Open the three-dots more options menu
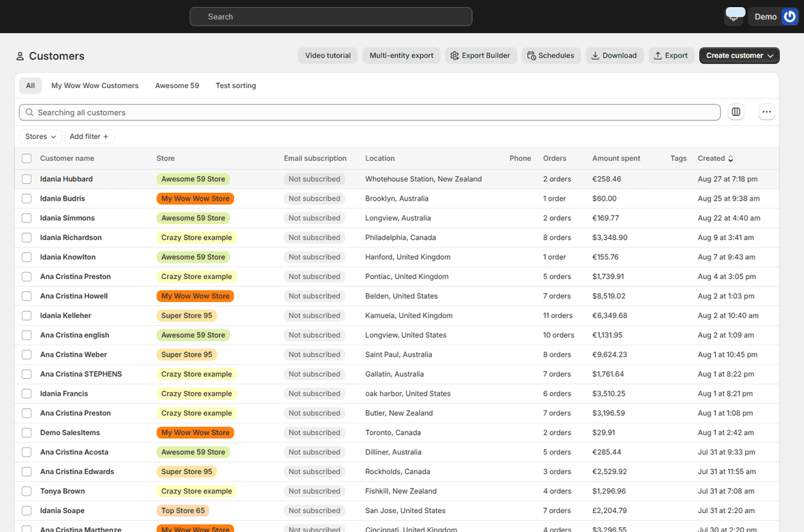 click(x=766, y=112)
